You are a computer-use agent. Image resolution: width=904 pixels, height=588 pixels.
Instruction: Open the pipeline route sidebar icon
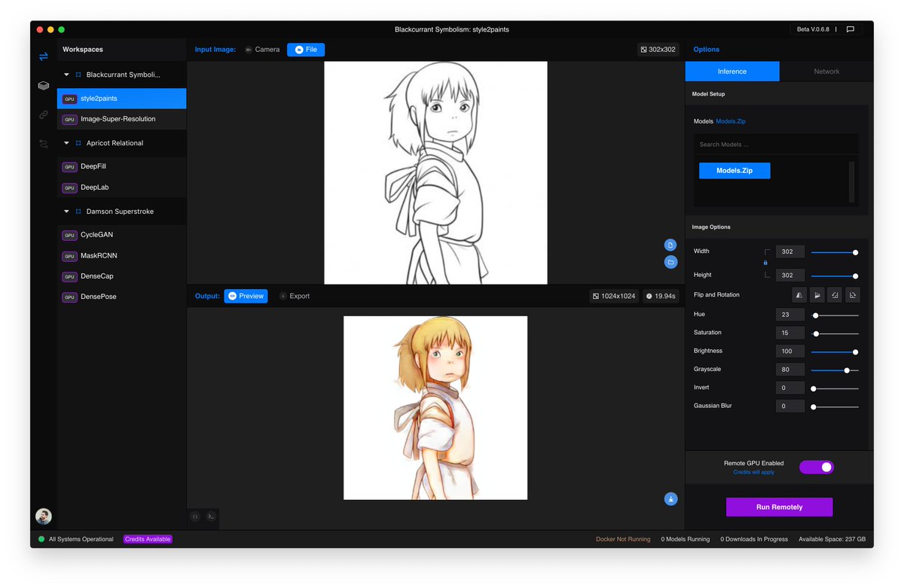click(44, 144)
